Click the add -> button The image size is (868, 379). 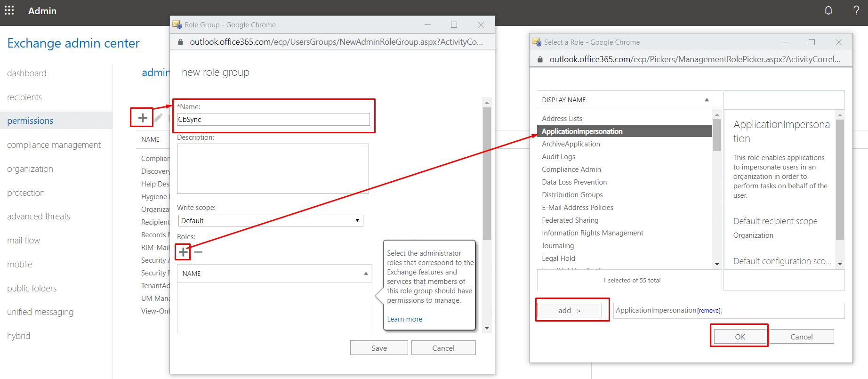point(570,310)
